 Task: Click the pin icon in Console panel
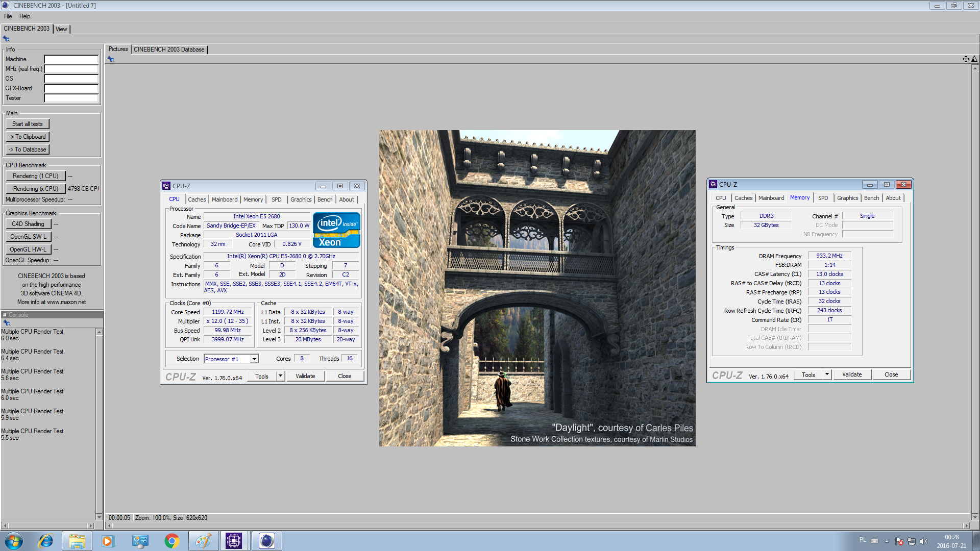tap(7, 322)
